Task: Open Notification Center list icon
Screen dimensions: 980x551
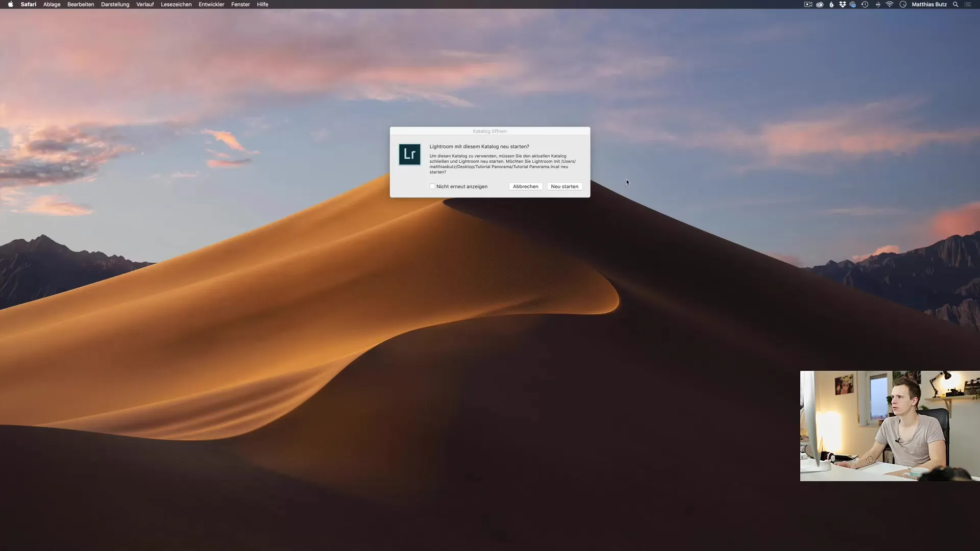Action: click(968, 5)
